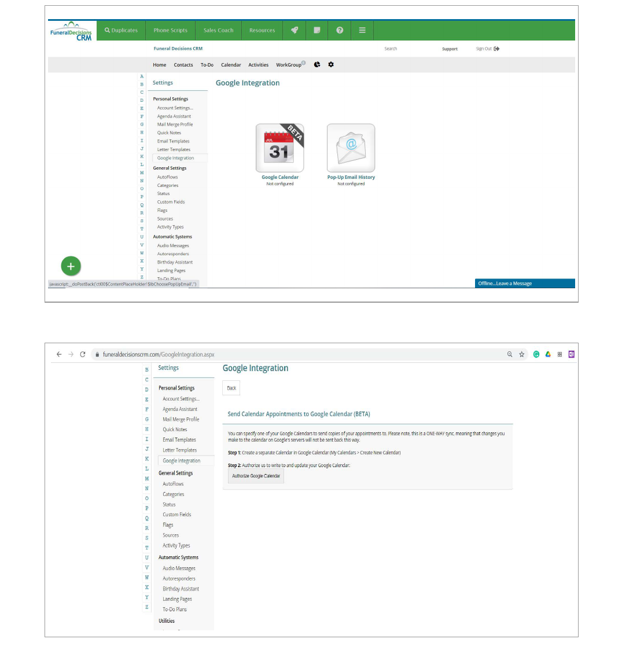Reload the page in browser
This screenshot has height=672, width=622.
click(83, 354)
